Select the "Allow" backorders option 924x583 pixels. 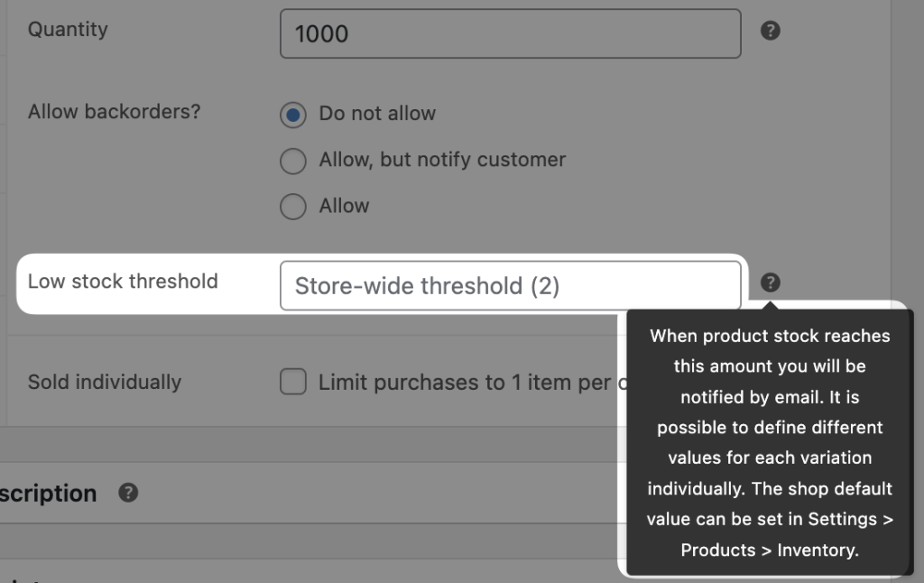click(x=292, y=206)
